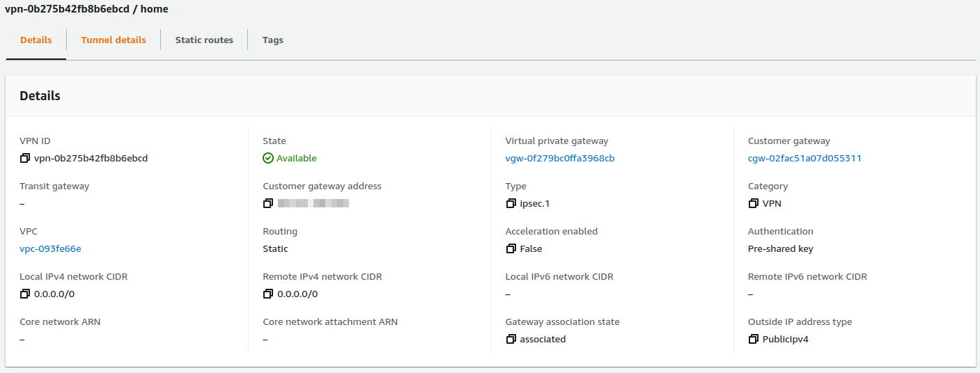980x373 pixels.
Task: Copy the Acceleration enabled False value
Action: pos(511,249)
